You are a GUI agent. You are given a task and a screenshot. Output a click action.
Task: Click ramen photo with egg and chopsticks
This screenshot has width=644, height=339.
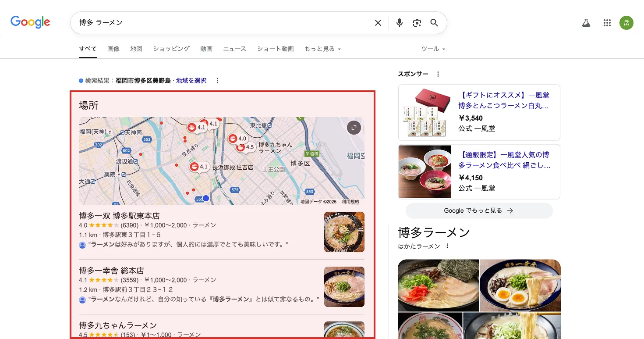click(520, 285)
